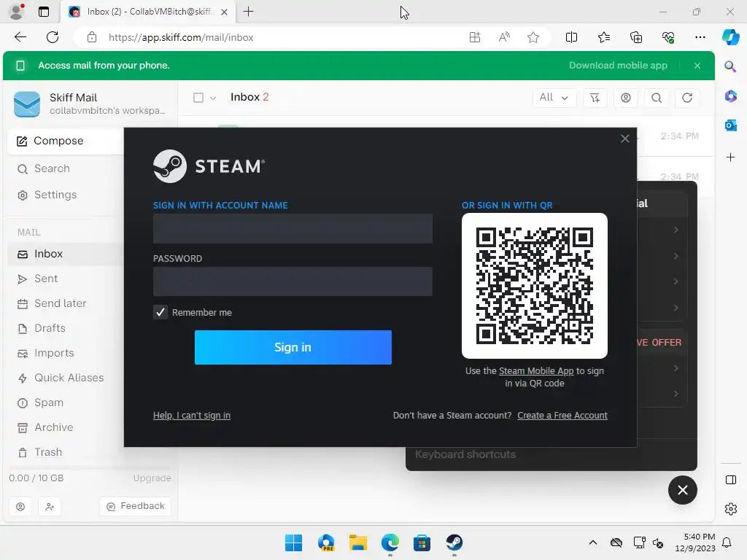Viewport: 747px width, 560px height.
Task: Click the inbox filter icon
Action: (595, 98)
